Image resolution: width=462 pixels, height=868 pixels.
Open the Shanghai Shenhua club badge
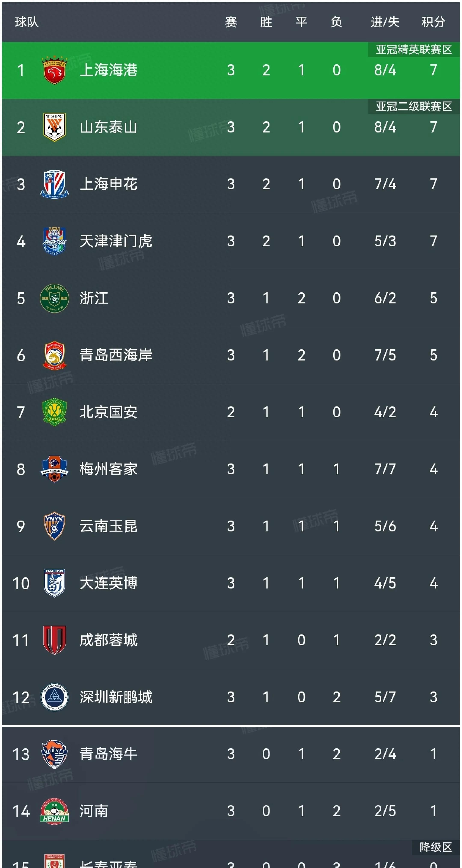54,184
